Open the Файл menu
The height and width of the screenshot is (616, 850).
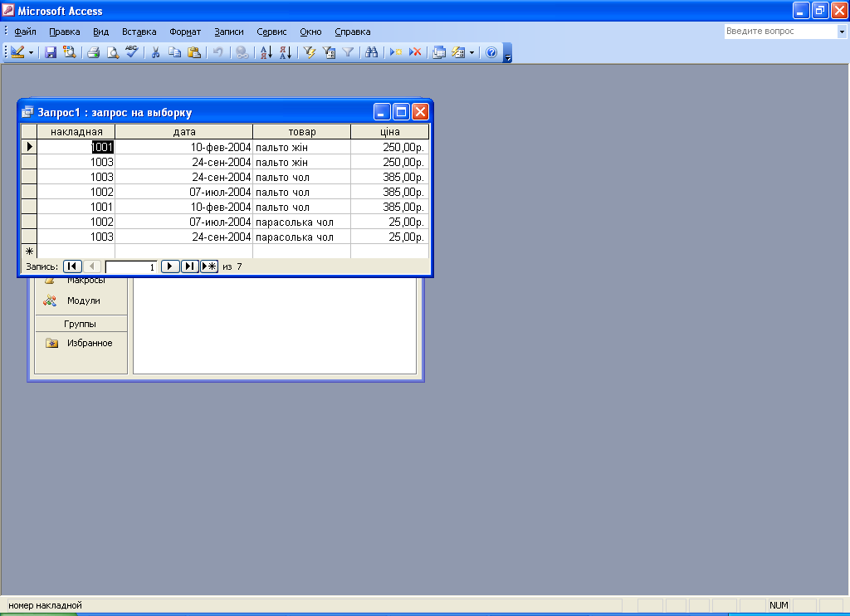(x=25, y=32)
